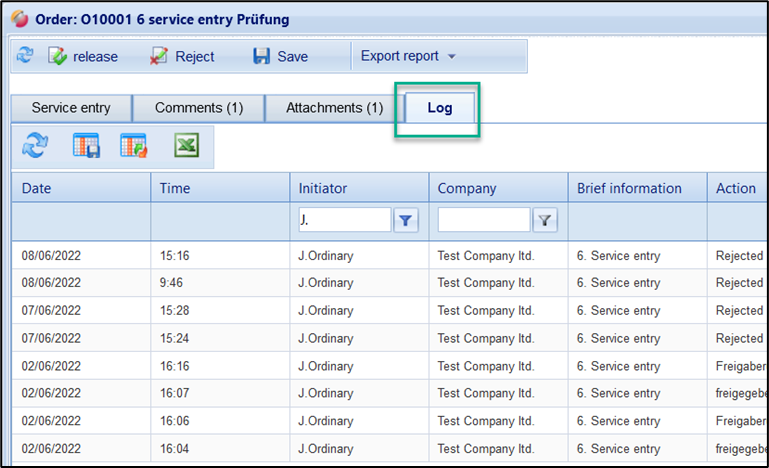Open the Export report dropdown
The image size is (769, 468).
(408, 56)
